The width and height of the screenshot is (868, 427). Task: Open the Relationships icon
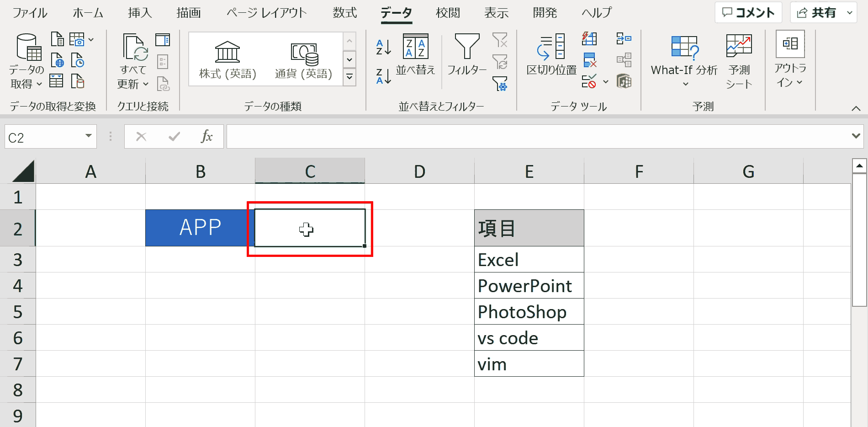coord(624,60)
